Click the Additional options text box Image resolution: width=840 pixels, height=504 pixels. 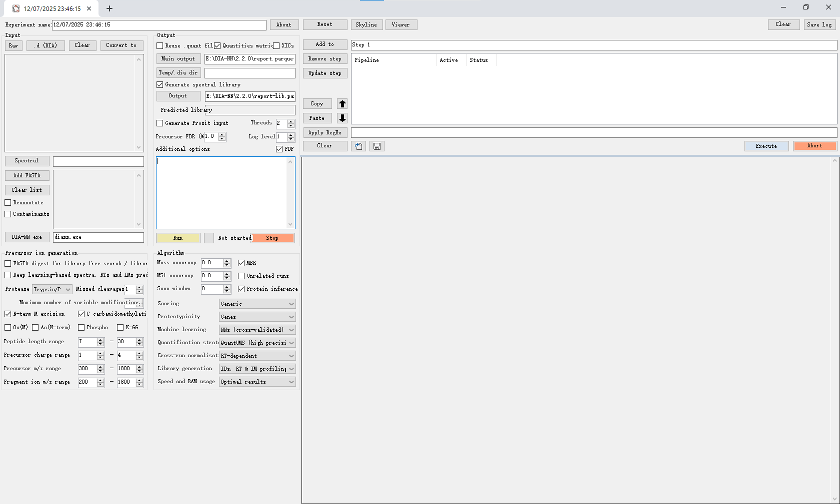click(221, 193)
